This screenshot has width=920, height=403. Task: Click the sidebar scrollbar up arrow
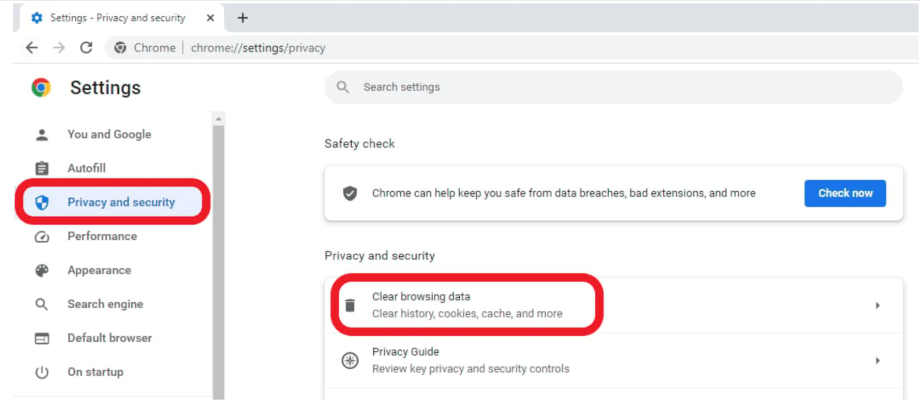tap(218, 119)
